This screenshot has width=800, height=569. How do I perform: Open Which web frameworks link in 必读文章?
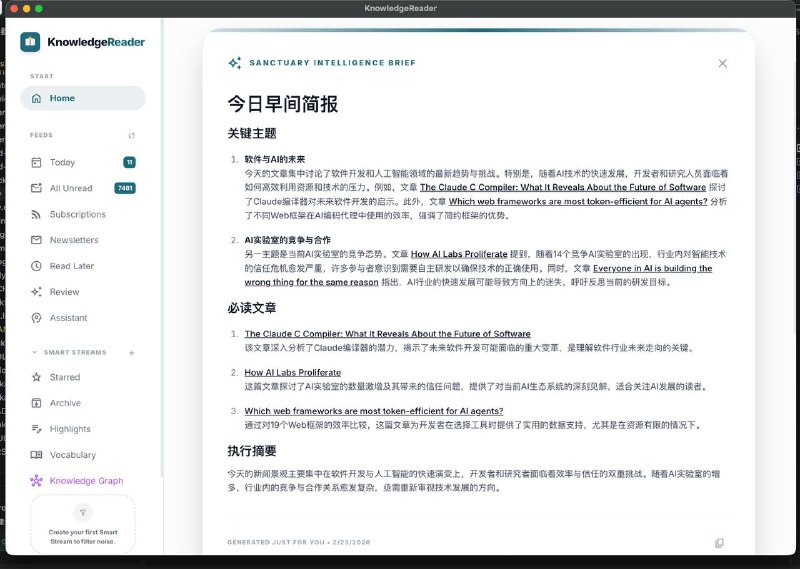click(x=374, y=411)
